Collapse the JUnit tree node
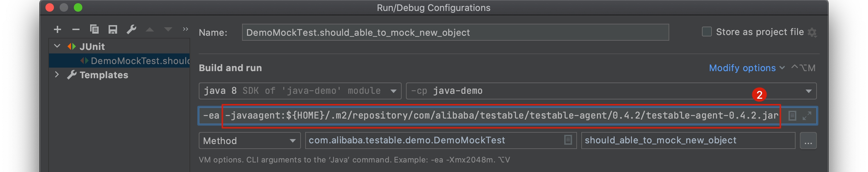This screenshot has height=172, width=868. [x=57, y=46]
